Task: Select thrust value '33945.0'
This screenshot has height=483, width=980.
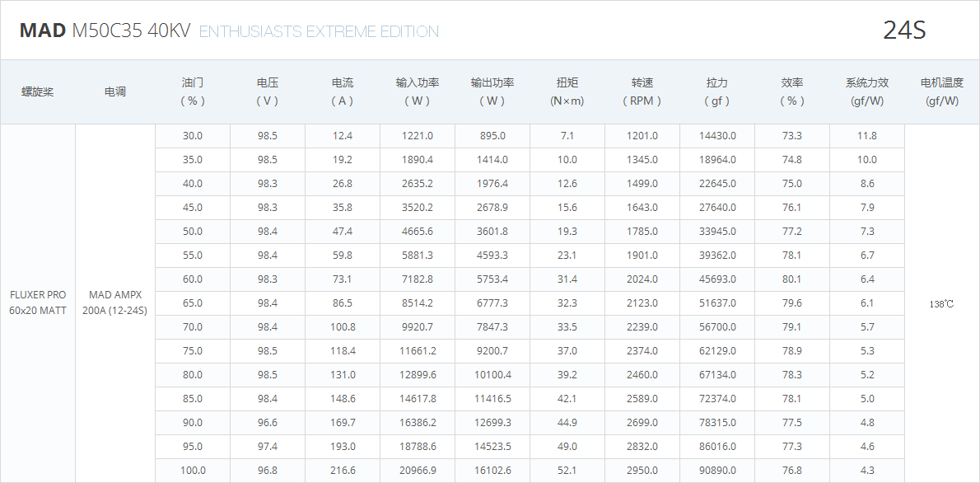Action: (x=717, y=232)
